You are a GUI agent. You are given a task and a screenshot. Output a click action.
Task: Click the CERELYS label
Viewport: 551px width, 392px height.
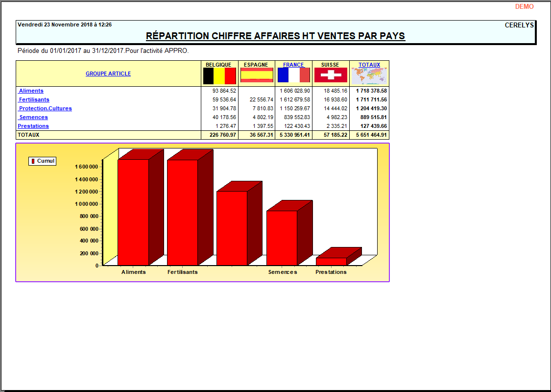pos(519,24)
